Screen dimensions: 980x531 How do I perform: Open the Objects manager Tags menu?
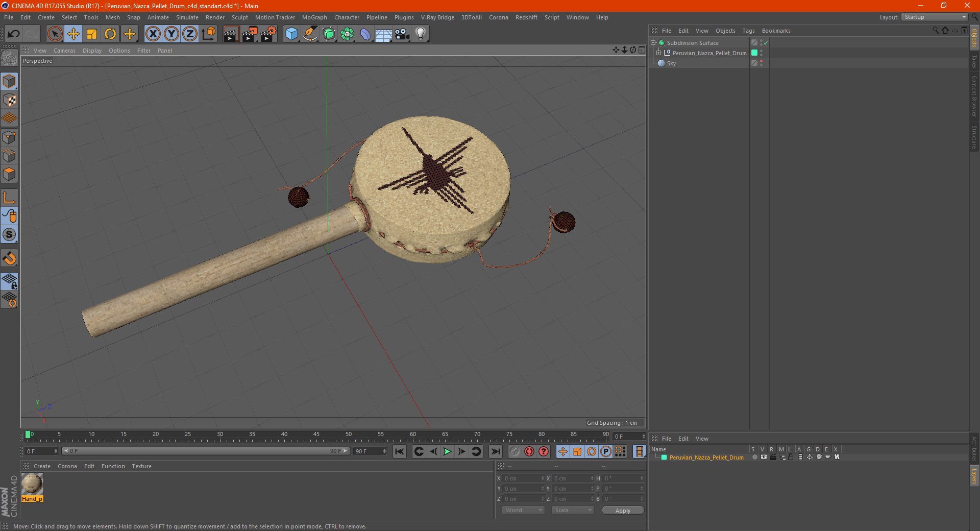coord(748,31)
